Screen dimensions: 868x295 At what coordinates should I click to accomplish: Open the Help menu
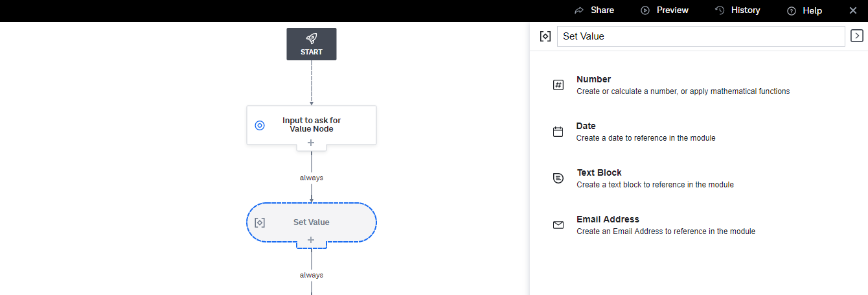pos(804,10)
